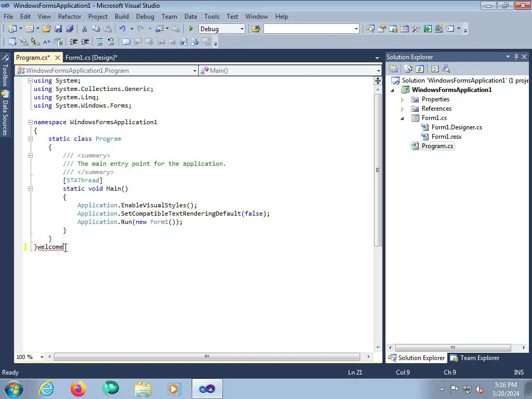
Task: Click the Display Object Member List icon
Action: pos(12,42)
